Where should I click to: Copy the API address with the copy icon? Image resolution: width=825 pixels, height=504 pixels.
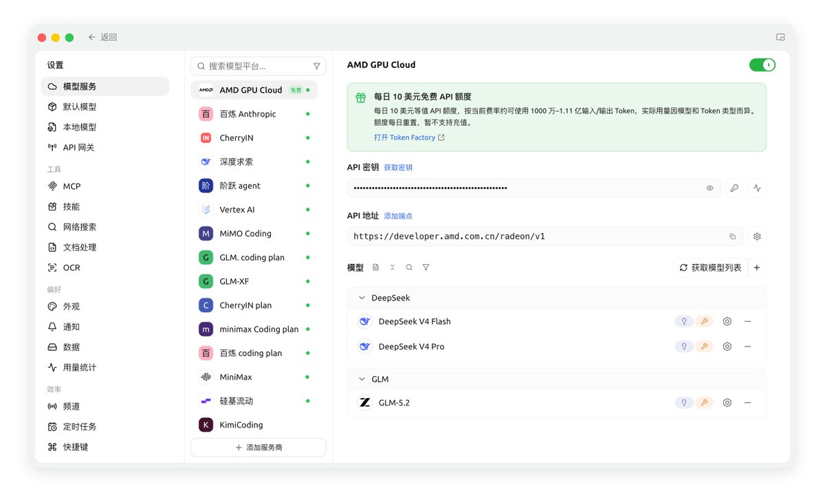click(x=732, y=237)
